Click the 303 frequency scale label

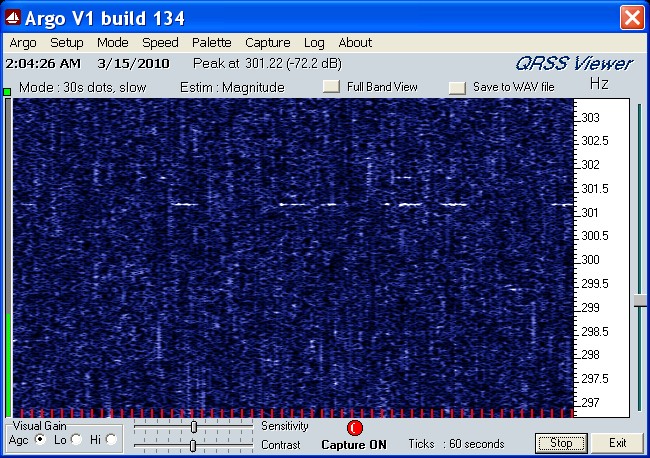[x=590, y=118]
